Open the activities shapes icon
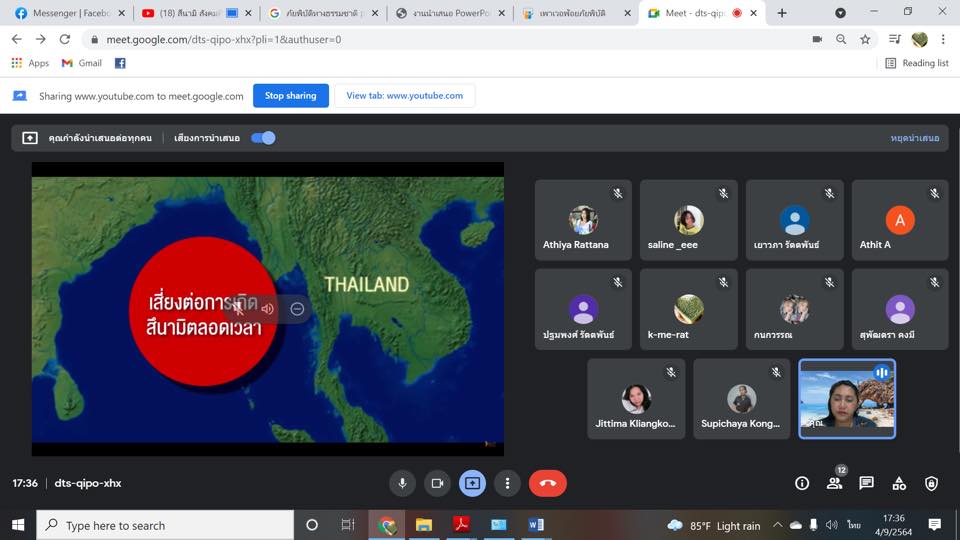Image resolution: width=960 pixels, height=540 pixels. (x=899, y=483)
